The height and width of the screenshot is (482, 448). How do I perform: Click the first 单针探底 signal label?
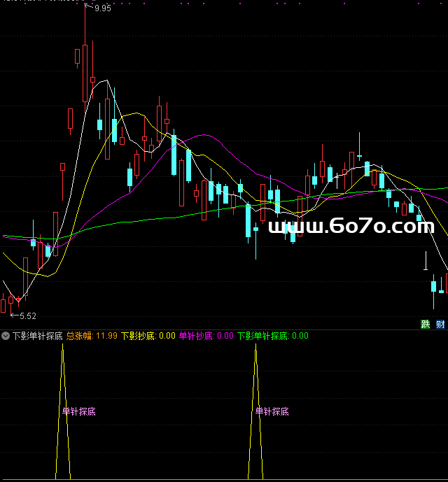(x=78, y=411)
